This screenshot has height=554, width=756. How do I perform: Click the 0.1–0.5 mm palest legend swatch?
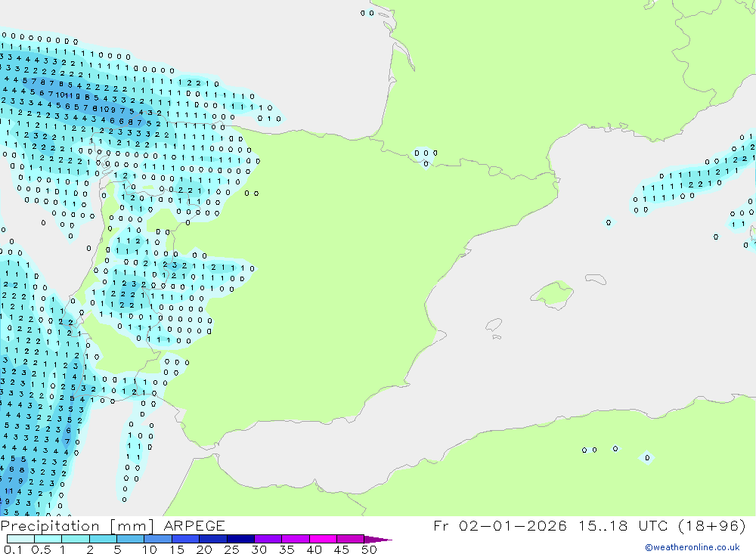click(20, 539)
